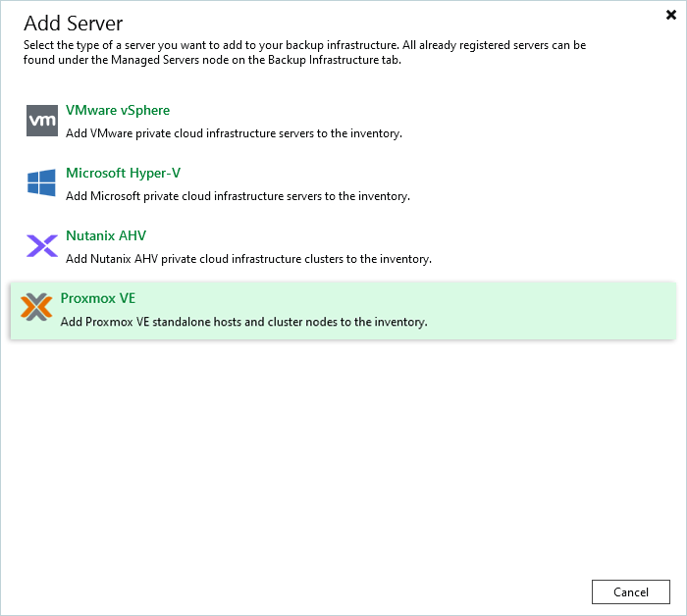The width and height of the screenshot is (687, 616).
Task: Click the right side of the highlighted Proxmox row
Action: pos(589,310)
